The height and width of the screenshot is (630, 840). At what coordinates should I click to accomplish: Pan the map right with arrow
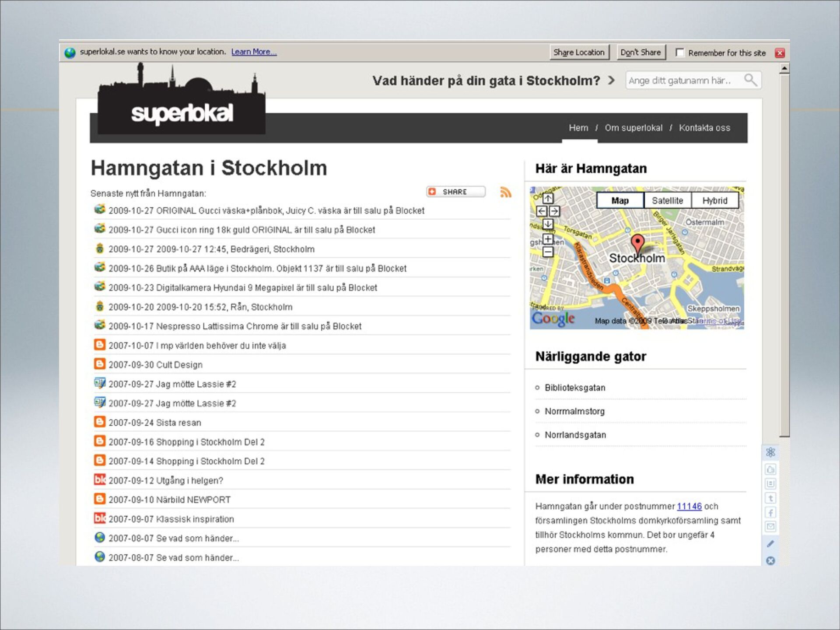554,211
